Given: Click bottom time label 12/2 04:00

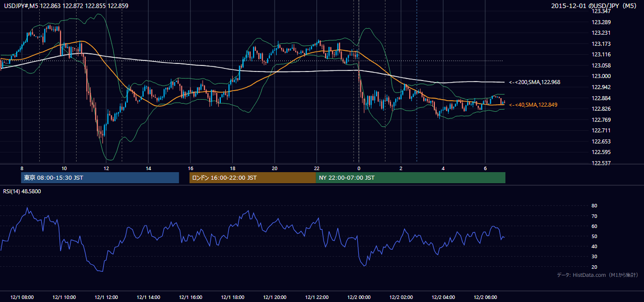Looking at the screenshot, I should [x=443, y=297].
